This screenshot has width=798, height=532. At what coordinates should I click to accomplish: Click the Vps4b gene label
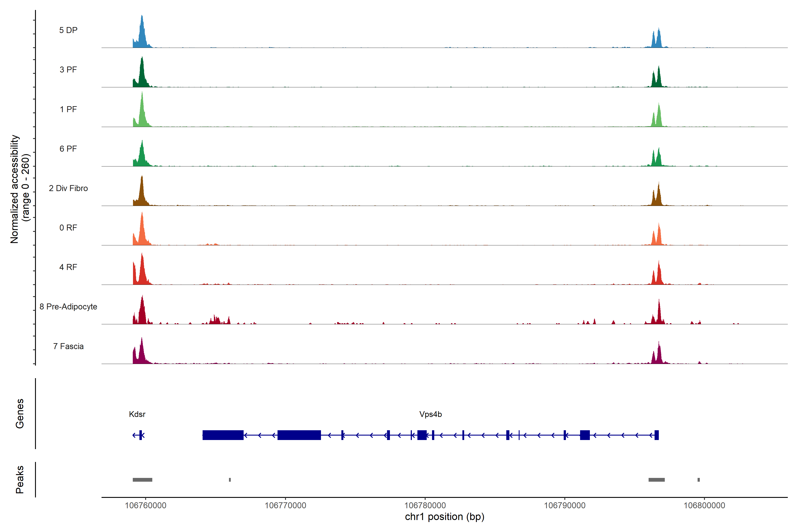(430, 414)
